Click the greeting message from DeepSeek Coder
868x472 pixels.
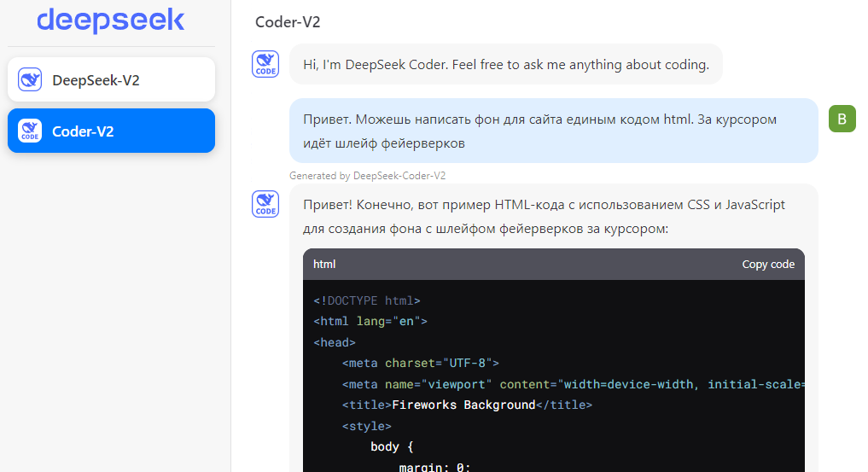pos(505,64)
